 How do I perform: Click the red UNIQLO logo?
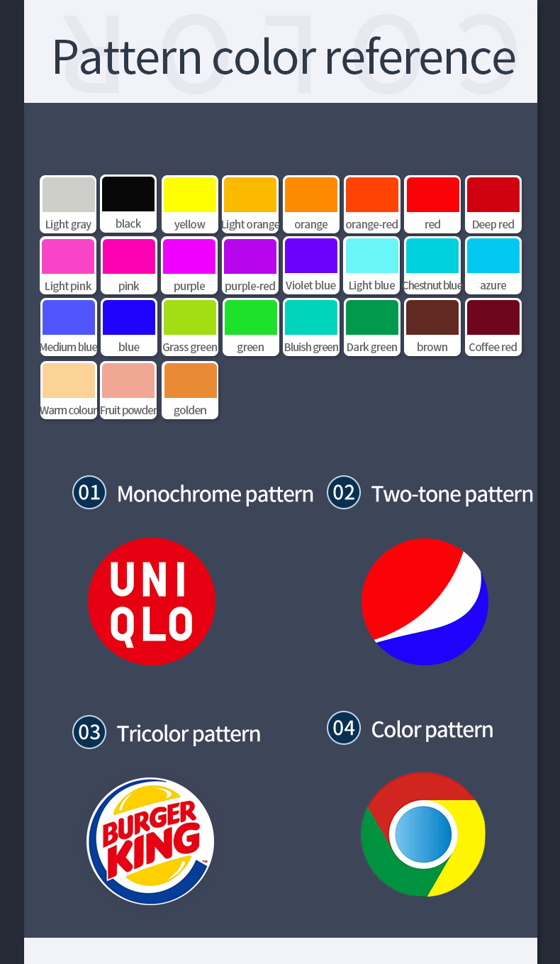151,601
